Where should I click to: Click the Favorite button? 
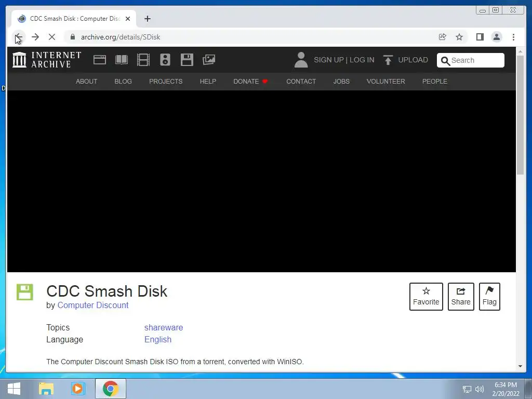pyautogui.click(x=426, y=297)
